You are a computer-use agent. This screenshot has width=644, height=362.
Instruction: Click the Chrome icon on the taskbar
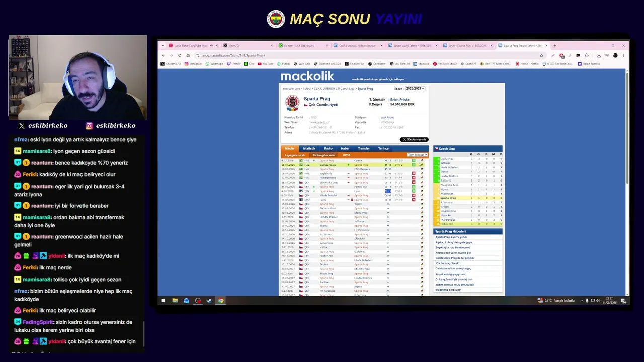(220, 301)
